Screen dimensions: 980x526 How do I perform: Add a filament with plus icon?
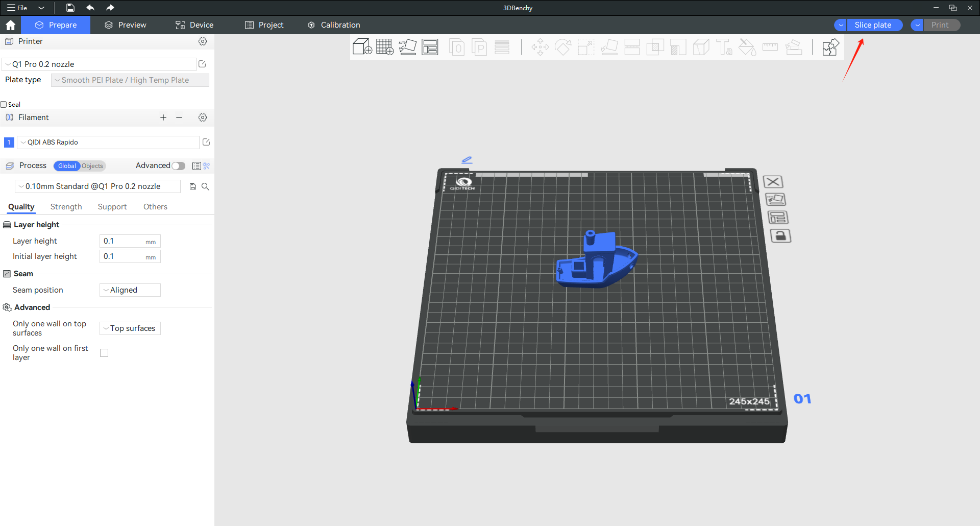point(163,117)
